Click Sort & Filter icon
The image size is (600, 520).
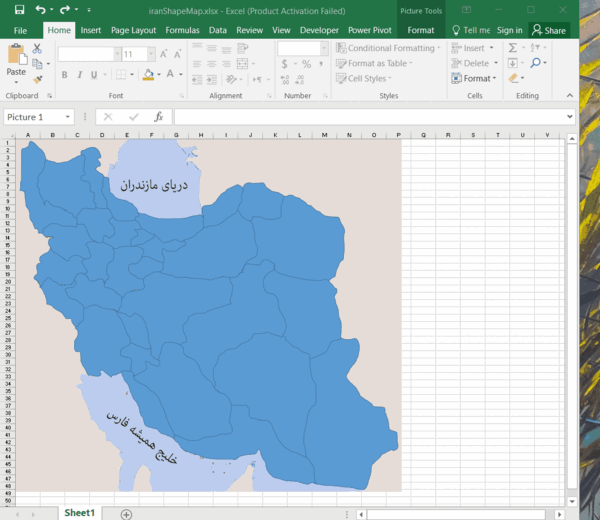click(535, 48)
